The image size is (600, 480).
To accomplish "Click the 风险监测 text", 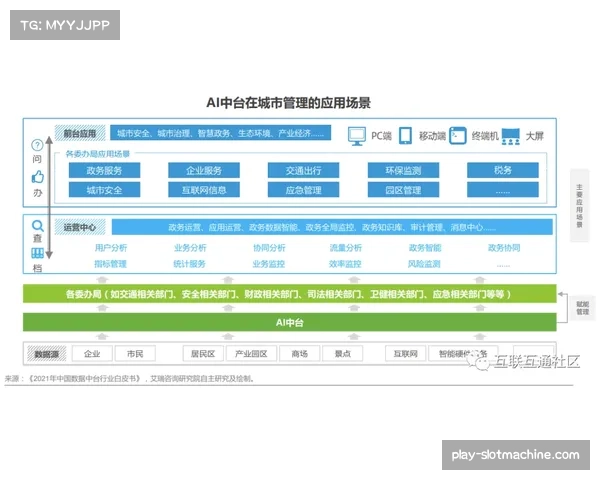I will pyautogui.click(x=424, y=264).
